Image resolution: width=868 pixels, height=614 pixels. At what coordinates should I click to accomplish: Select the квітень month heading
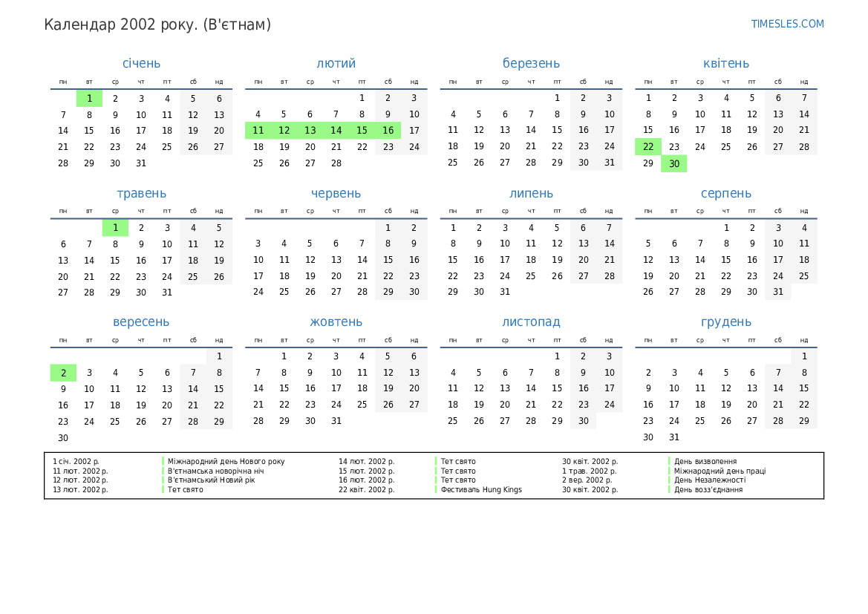click(725, 63)
